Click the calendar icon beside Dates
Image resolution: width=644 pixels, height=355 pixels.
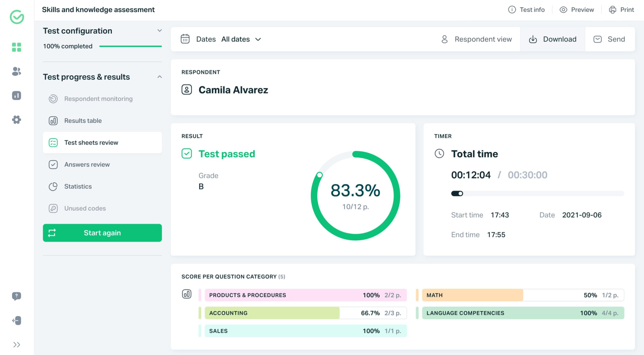(x=185, y=39)
